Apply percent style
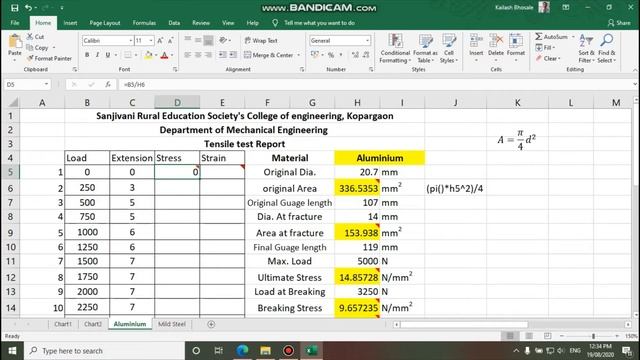Image resolution: width=640 pixels, height=360 pixels. [x=331, y=55]
